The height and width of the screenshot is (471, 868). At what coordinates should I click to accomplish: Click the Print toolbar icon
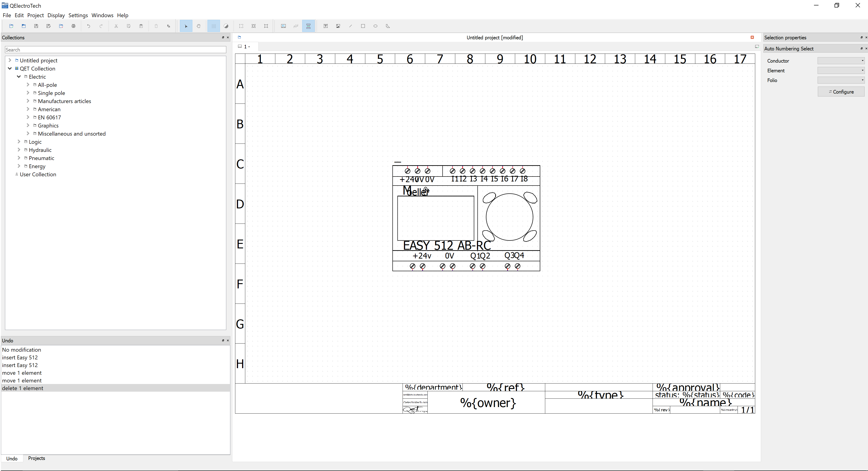click(73, 26)
